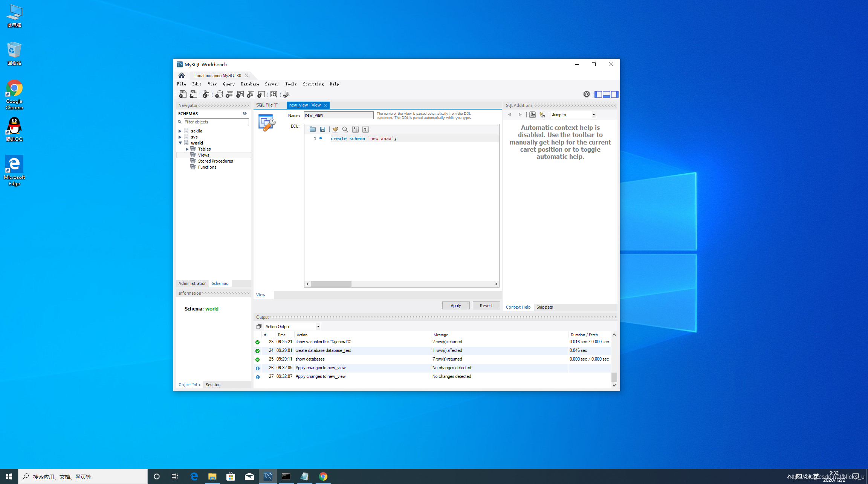This screenshot has height=484, width=868.
Task: Click the beautify broom icon in DDL toolbar
Action: point(335,129)
